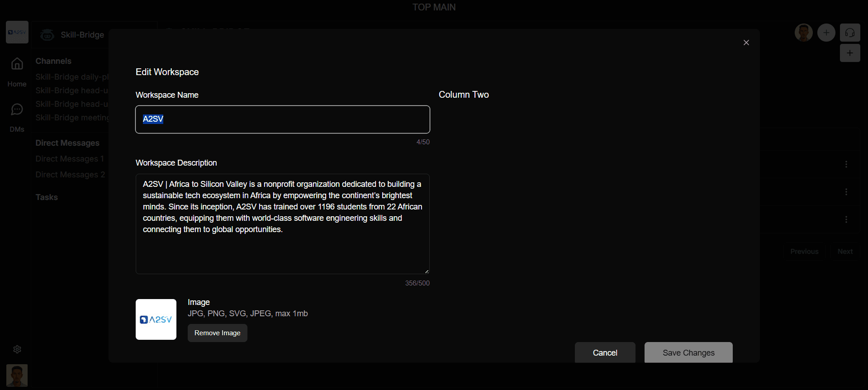
Task: Open settings gear in sidebar
Action: point(17,349)
